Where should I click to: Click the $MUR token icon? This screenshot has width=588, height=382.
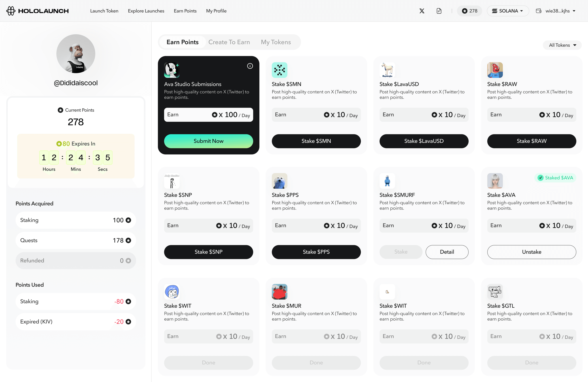coord(279,292)
